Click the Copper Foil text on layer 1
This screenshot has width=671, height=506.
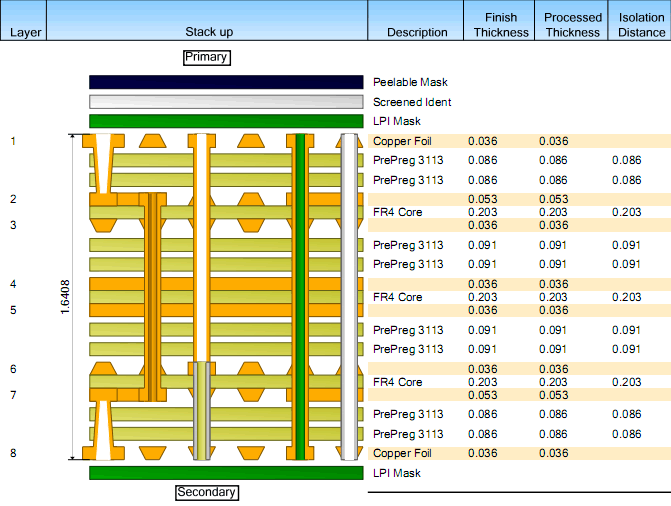coord(402,141)
